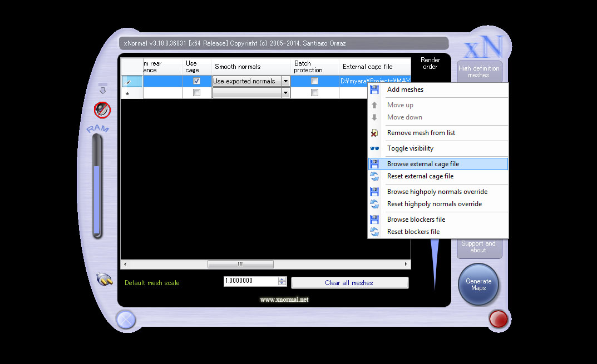Choose Remove mesh from list

[438, 133]
